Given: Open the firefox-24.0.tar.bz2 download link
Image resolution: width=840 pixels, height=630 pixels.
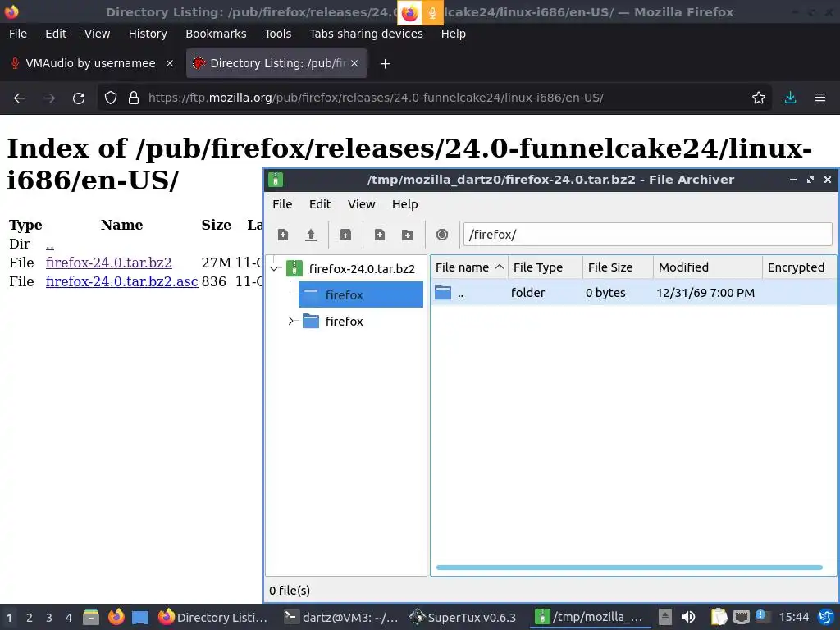Looking at the screenshot, I should point(109,262).
